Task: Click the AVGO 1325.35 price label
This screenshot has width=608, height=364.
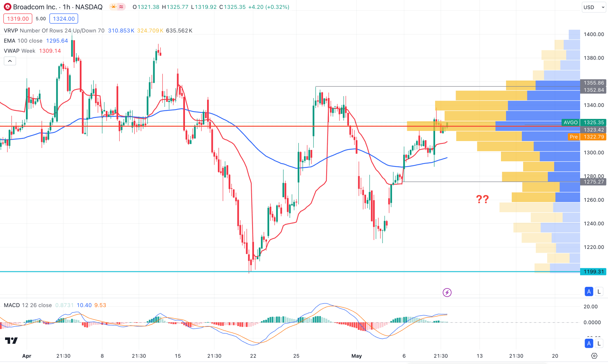Action: pyautogui.click(x=584, y=122)
